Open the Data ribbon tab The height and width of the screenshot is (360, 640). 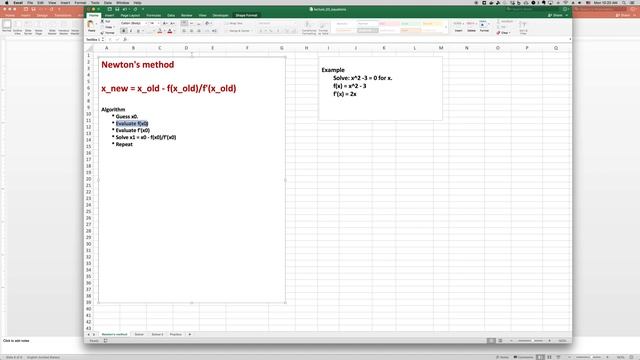[x=171, y=16]
